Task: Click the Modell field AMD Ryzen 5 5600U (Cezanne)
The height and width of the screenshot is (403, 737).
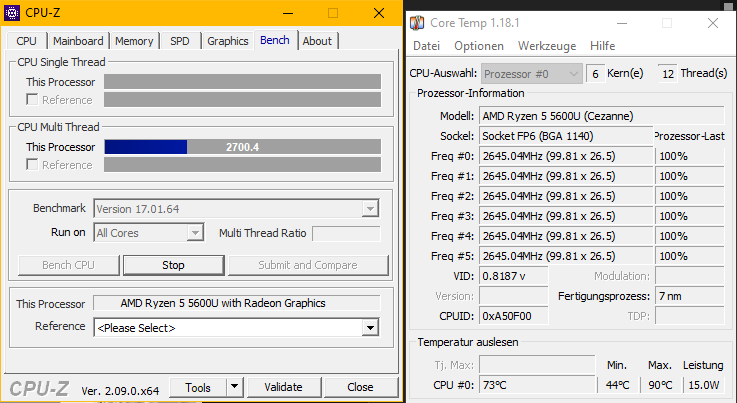Action: 602,116
